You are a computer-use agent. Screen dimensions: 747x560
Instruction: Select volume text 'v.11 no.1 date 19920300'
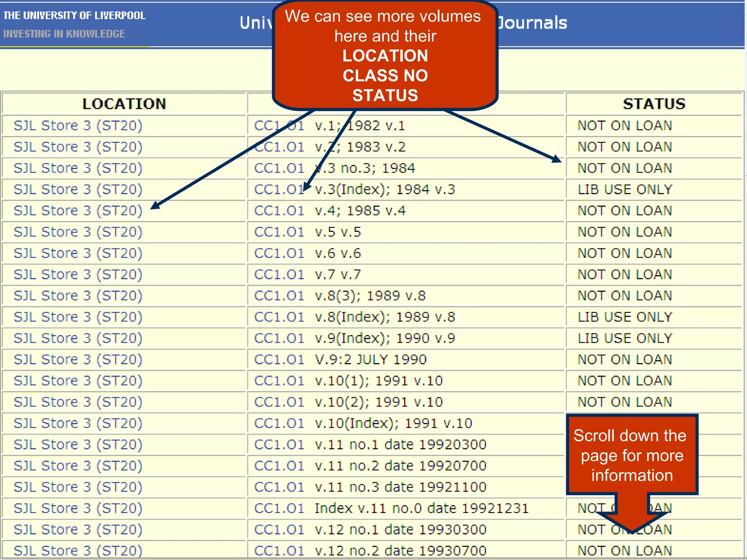[x=400, y=445]
